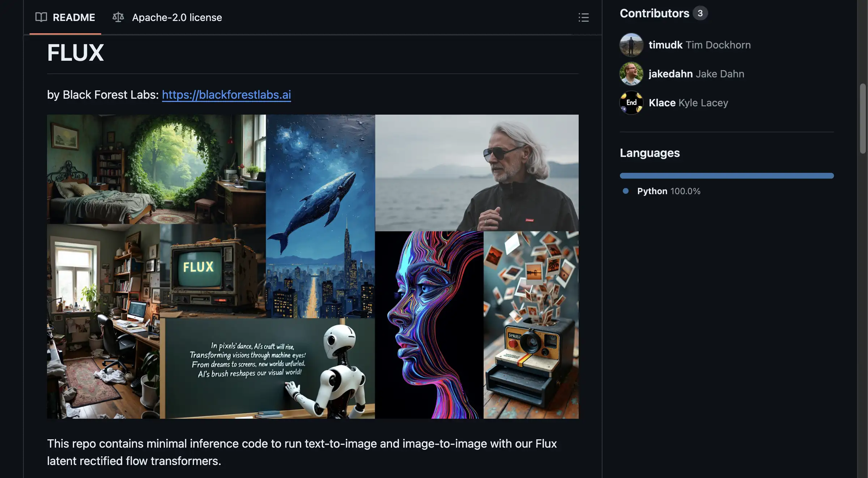
Task: Switch to the README tab
Action: [x=74, y=17]
